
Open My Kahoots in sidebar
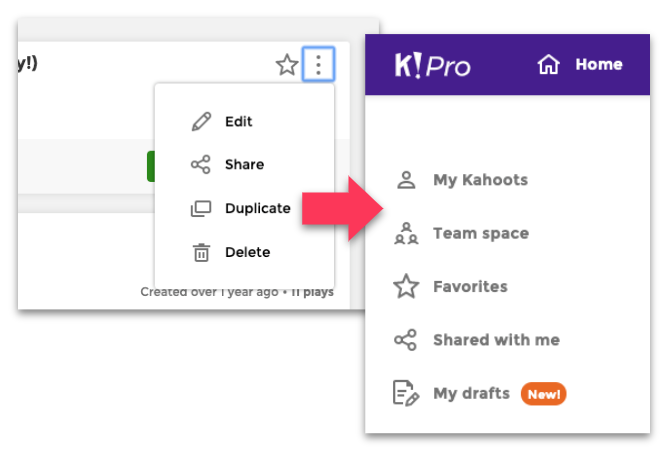[x=480, y=180]
